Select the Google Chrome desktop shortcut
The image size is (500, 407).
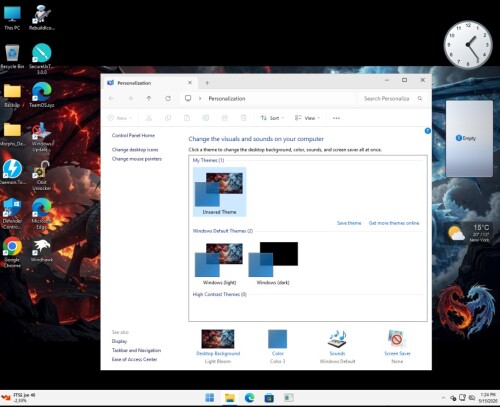pyautogui.click(x=12, y=252)
